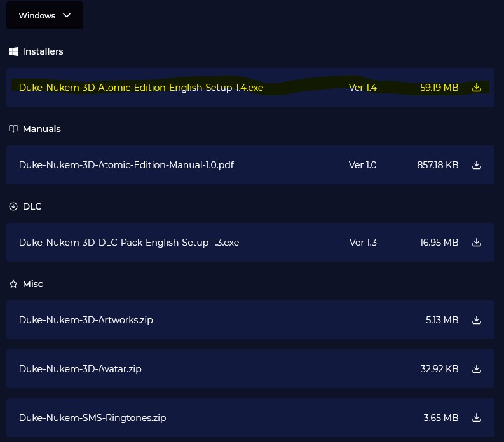Download the Atomic Edition Setup 1.4 installer icon
This screenshot has width=504, height=442.
(x=477, y=88)
